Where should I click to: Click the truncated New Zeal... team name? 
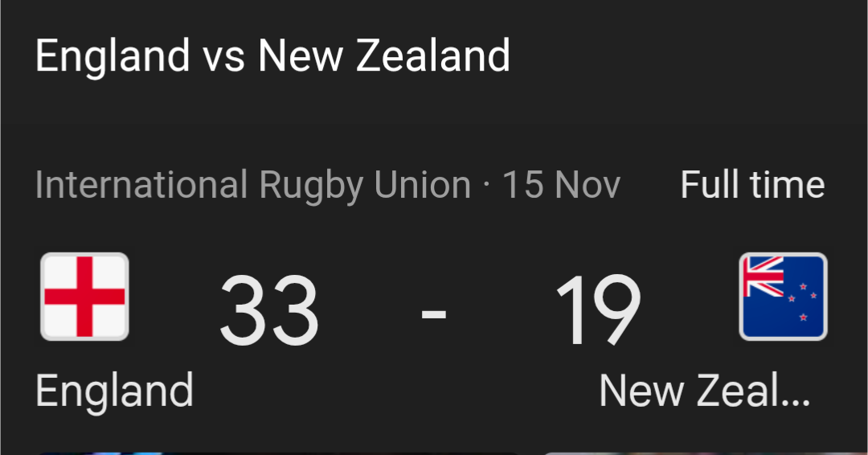coord(705,391)
